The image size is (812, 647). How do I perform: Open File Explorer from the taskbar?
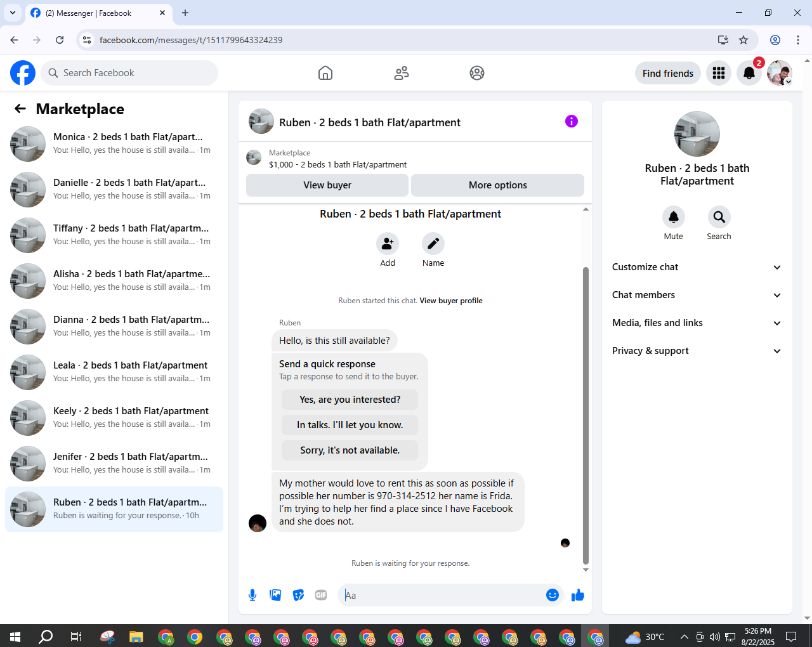click(x=136, y=636)
